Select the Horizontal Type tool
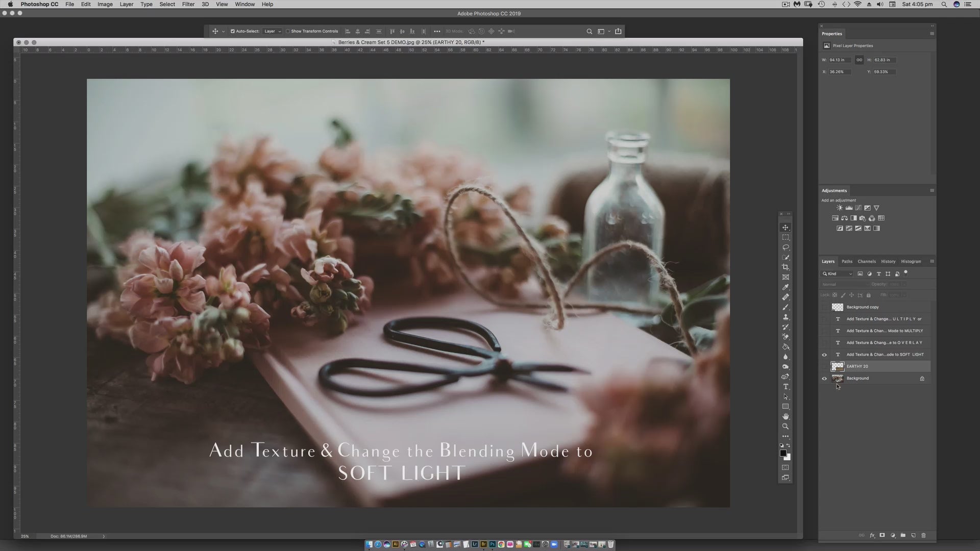The image size is (980, 551). pyautogui.click(x=786, y=387)
